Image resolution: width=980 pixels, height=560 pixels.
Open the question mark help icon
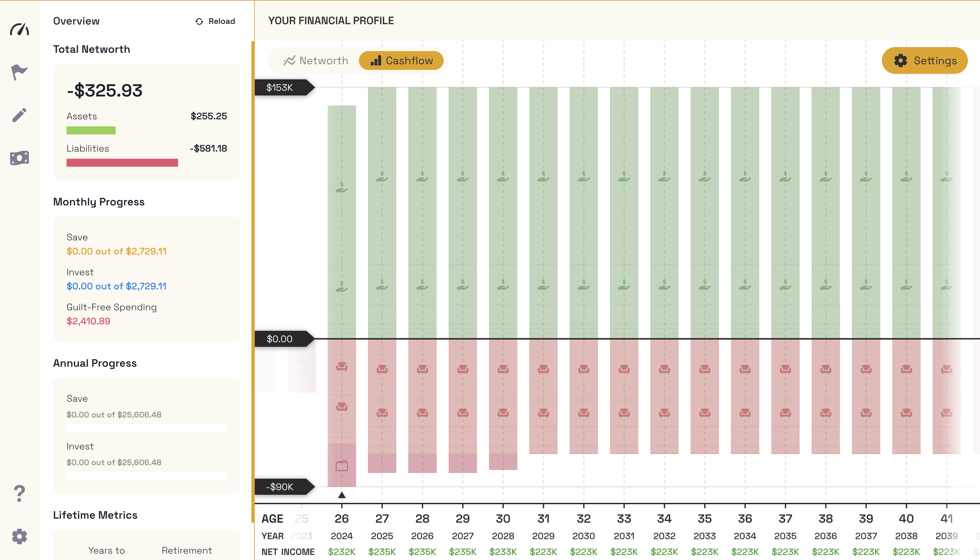tap(19, 493)
